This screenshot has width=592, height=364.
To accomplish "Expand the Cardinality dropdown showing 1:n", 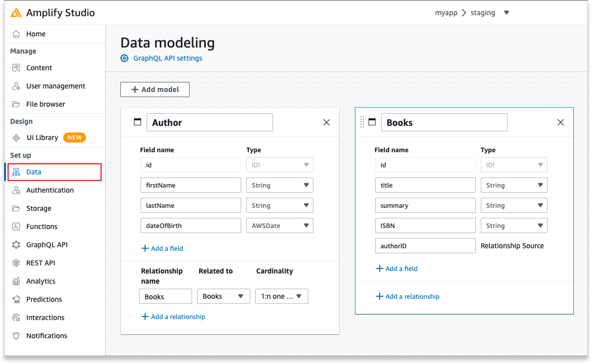I will pos(281,296).
